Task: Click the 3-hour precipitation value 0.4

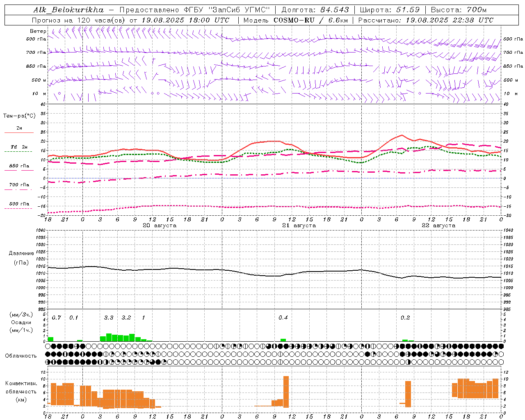Action: [283, 318]
